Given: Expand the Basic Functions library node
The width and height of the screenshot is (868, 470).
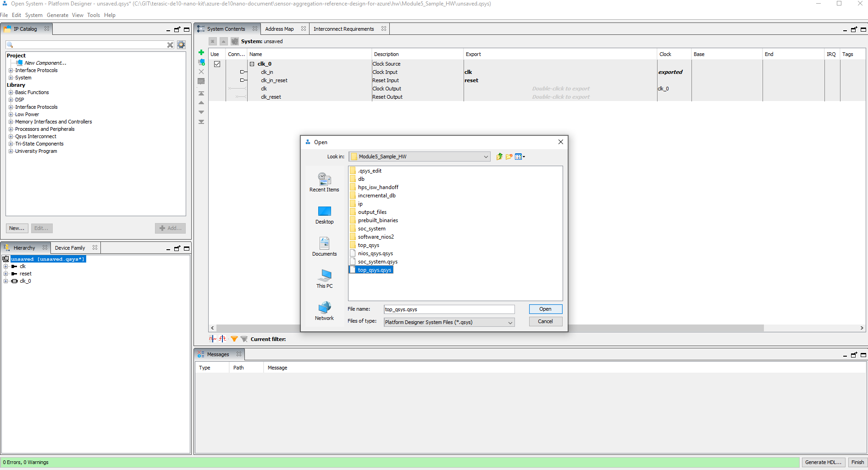Looking at the screenshot, I should click(x=11, y=92).
